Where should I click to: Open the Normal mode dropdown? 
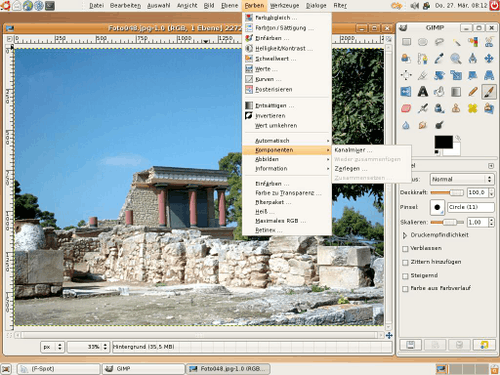click(x=462, y=179)
